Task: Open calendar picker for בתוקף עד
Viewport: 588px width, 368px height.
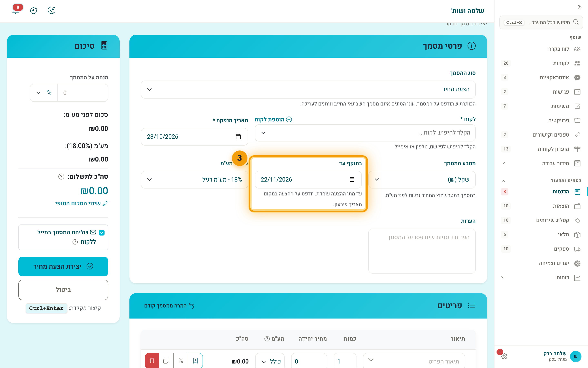Action: tap(352, 179)
